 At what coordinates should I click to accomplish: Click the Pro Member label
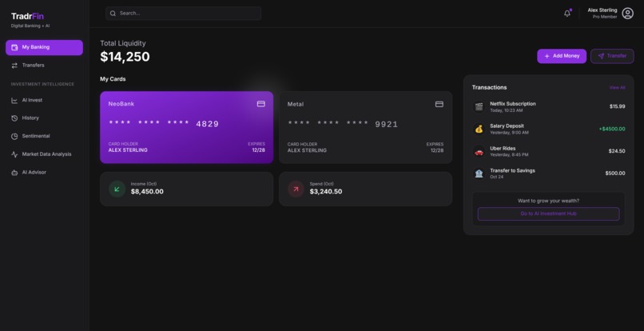tap(605, 17)
